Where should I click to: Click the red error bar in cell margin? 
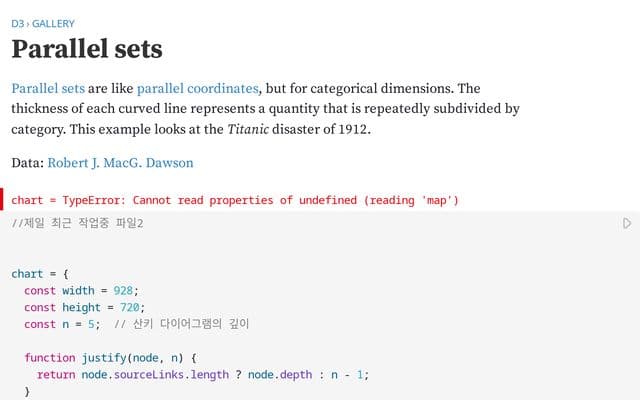(x=2, y=200)
